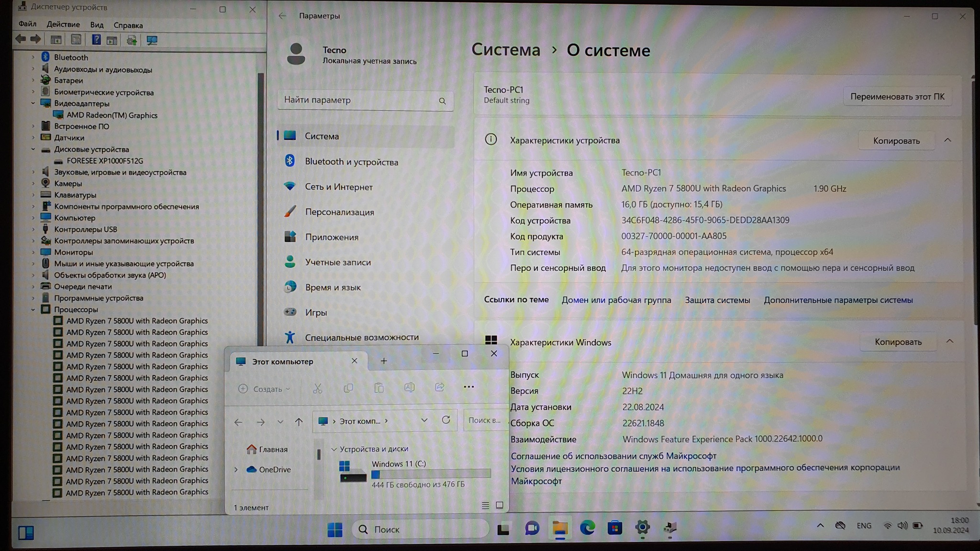
Task: Collapse the Процессоры tree node
Action: (x=33, y=309)
